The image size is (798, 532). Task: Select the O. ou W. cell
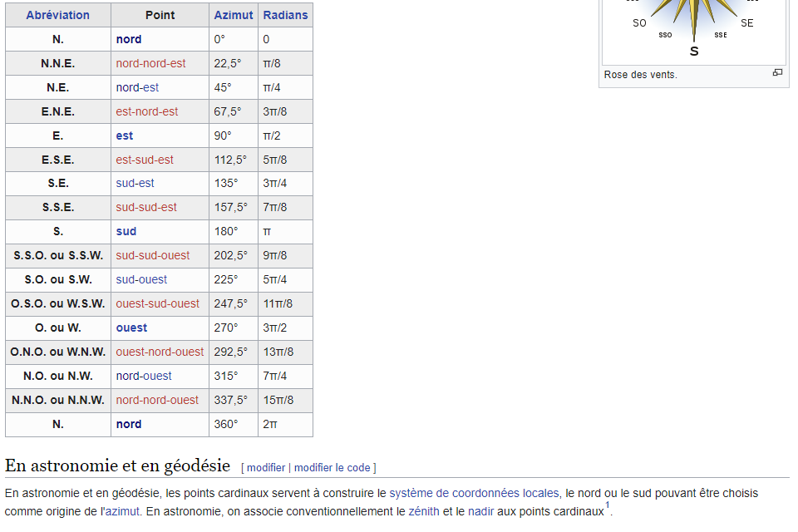coord(58,328)
